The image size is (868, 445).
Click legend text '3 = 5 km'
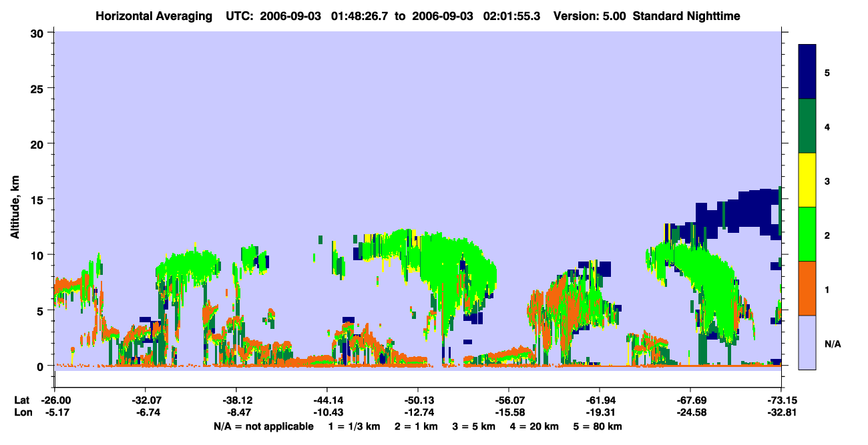point(475,426)
